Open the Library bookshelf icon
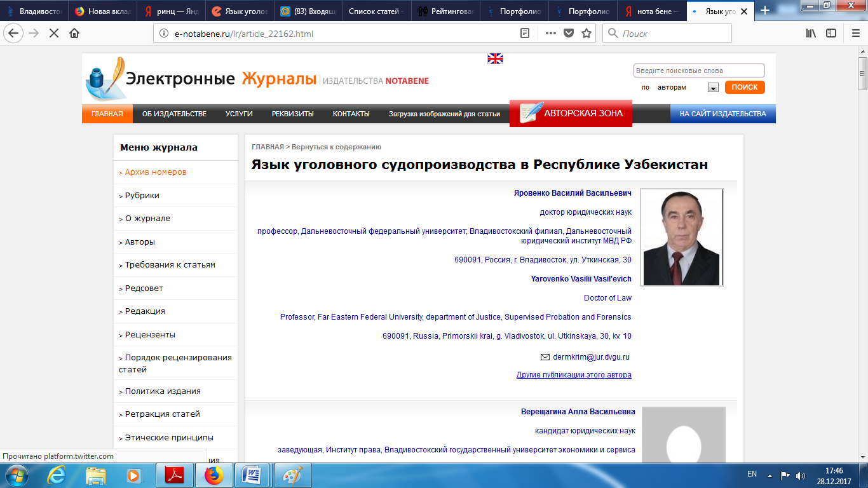This screenshot has width=868, height=488. pyautogui.click(x=811, y=34)
